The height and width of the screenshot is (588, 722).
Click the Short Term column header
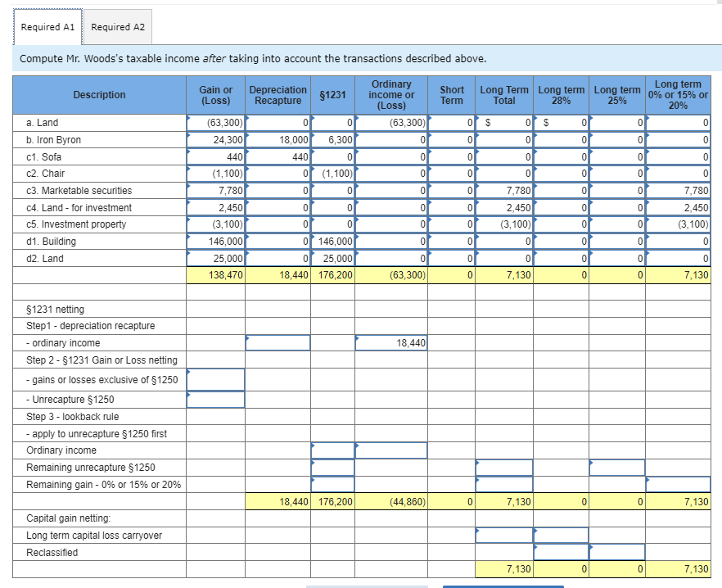(451, 95)
